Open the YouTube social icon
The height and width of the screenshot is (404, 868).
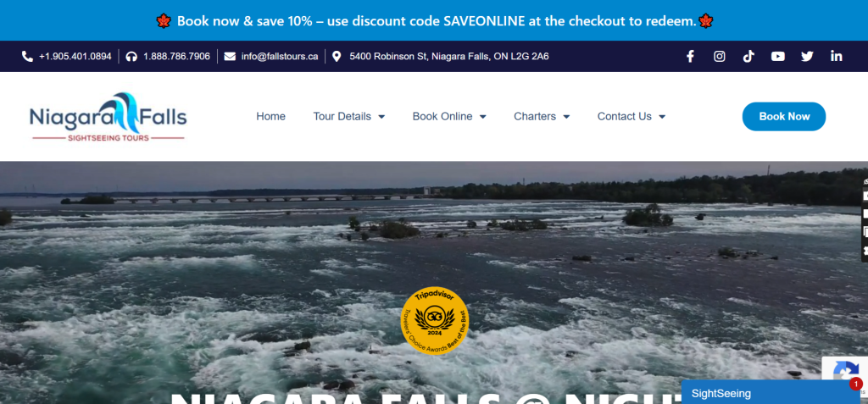pos(778,57)
